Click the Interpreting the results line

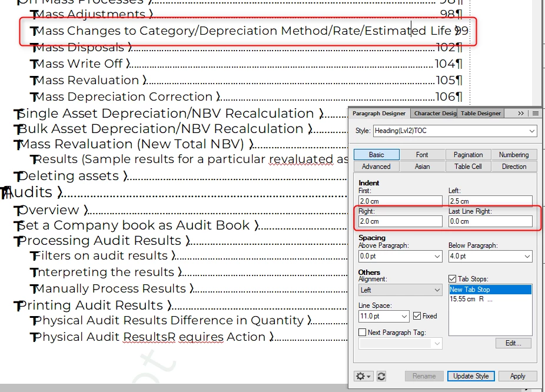click(189, 272)
